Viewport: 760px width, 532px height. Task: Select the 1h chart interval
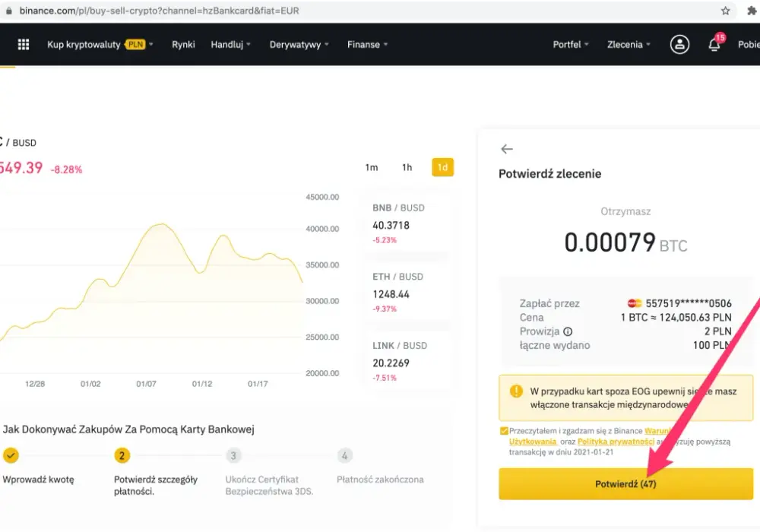tap(407, 167)
